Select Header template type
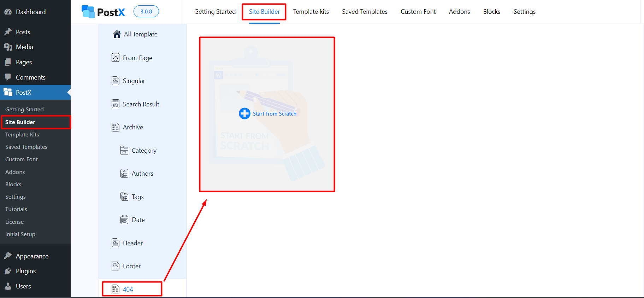Viewport: 644px width, 298px height. pos(132,243)
